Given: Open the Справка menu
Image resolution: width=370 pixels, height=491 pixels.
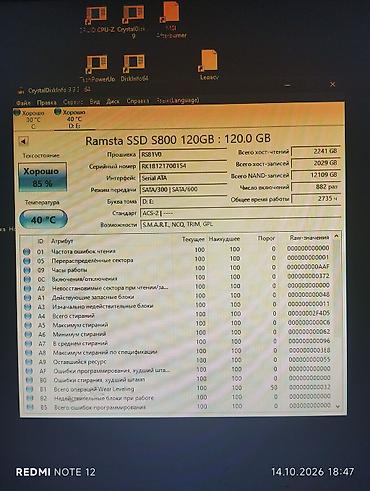Looking at the screenshot, I should [138, 101].
